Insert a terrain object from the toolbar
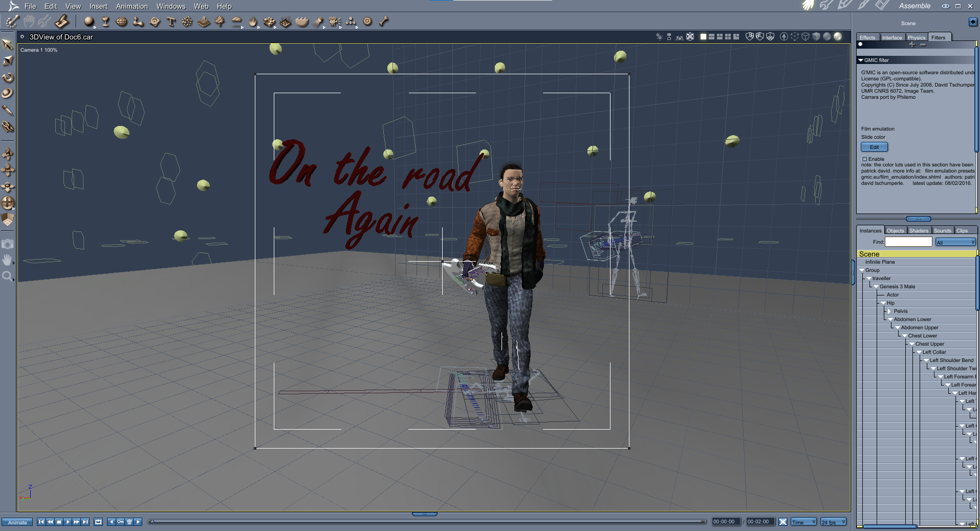The image size is (980, 531). tap(204, 22)
